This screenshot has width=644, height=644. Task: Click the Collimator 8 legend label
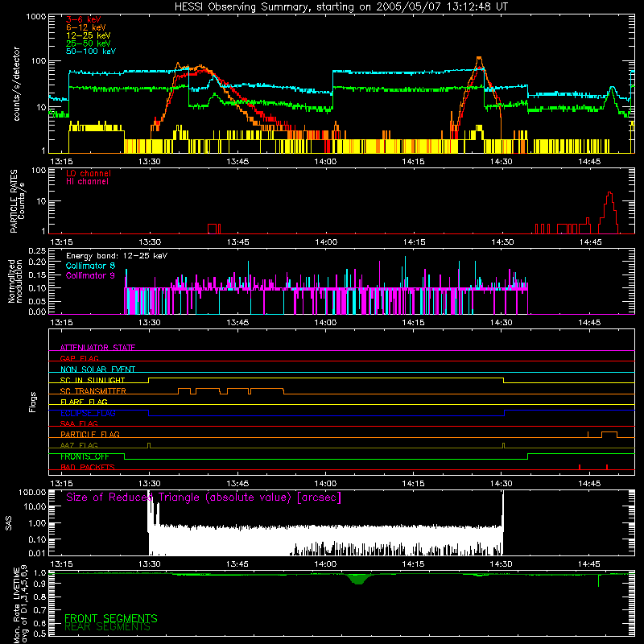point(90,266)
